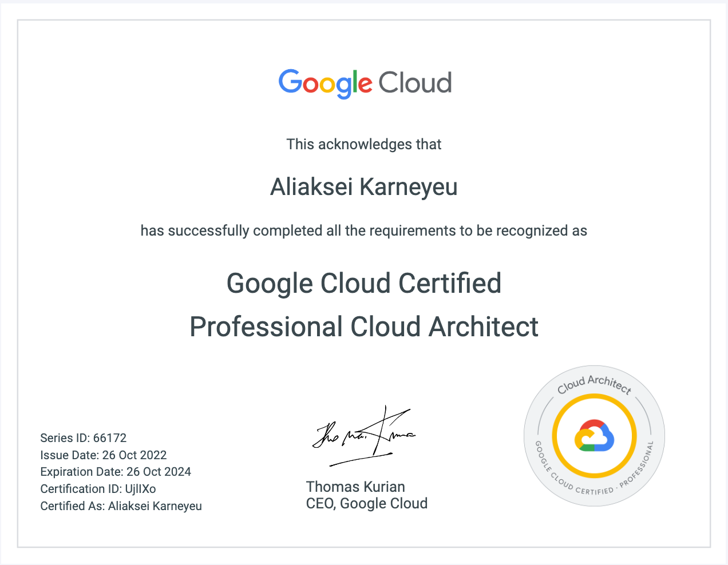Viewport: 728px width, 565px height.
Task: Click the Expiration Date 26 Oct 2024 line
Action: 115,472
